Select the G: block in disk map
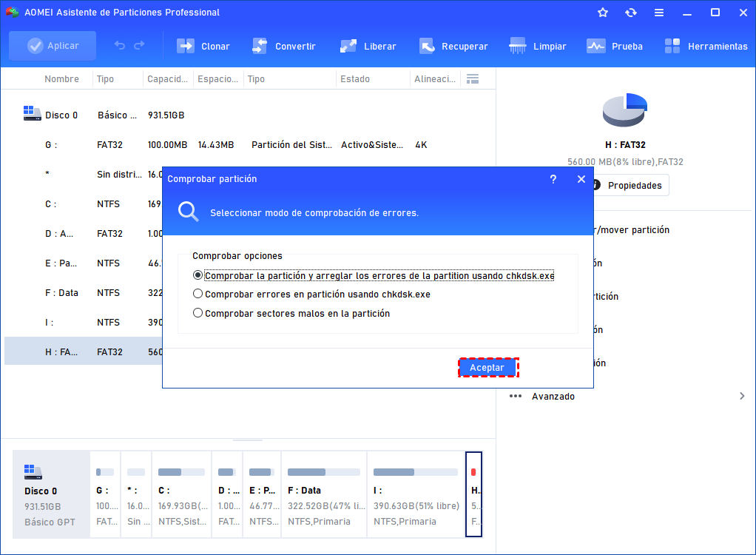The width and height of the screenshot is (756, 555). pos(105,494)
